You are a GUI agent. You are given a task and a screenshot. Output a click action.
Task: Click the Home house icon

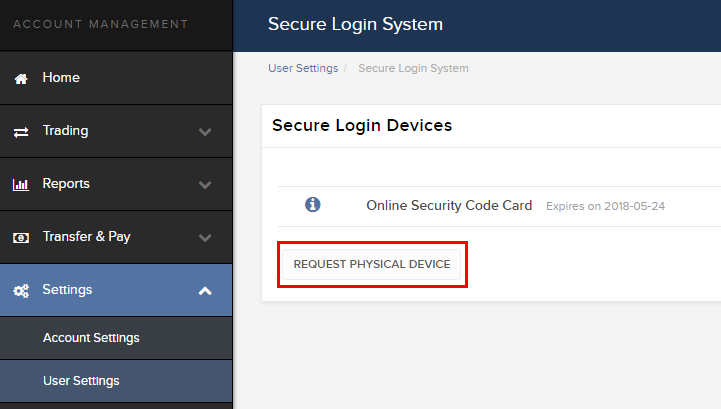click(21, 79)
